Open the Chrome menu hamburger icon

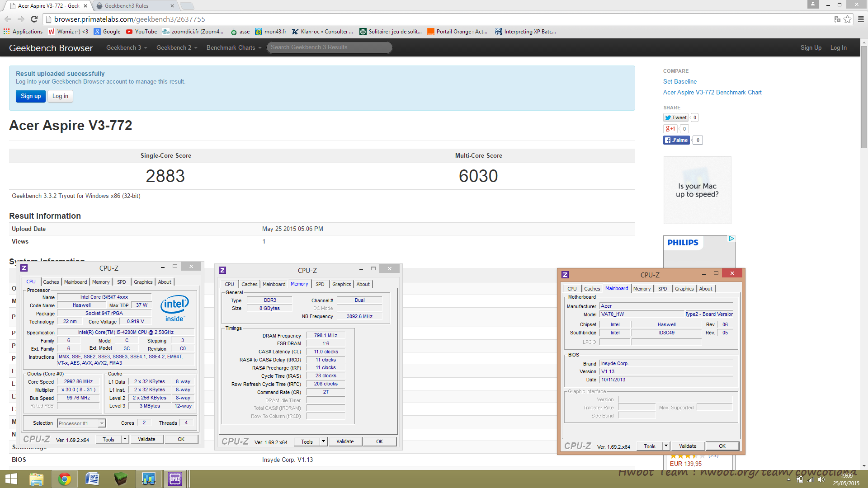click(x=861, y=19)
